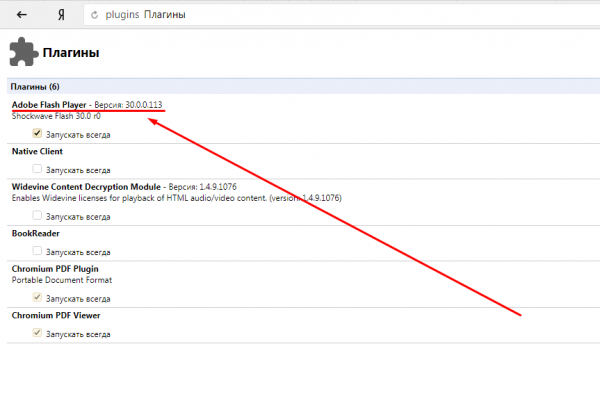Focus the address bar showing plugins Плагины

coord(341,15)
